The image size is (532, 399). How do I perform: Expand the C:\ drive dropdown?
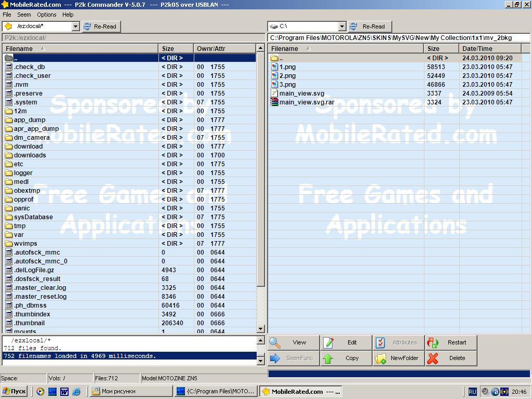click(342, 26)
